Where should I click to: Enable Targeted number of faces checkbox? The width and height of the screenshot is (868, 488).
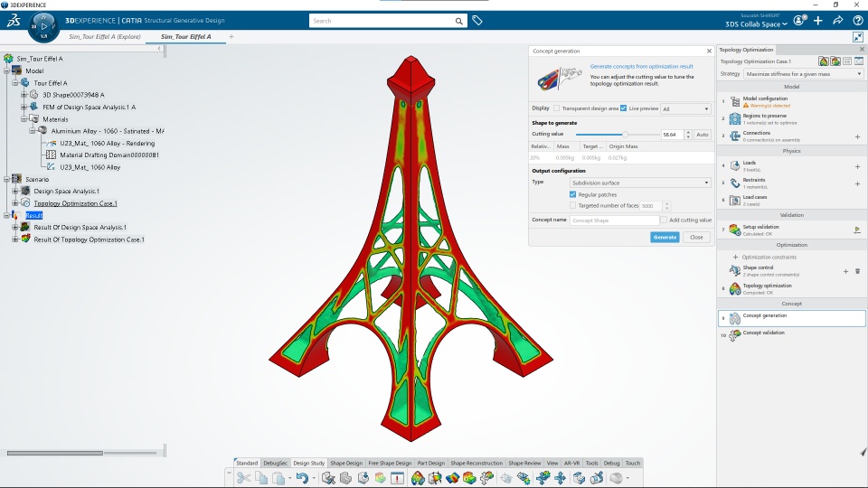[573, 205]
